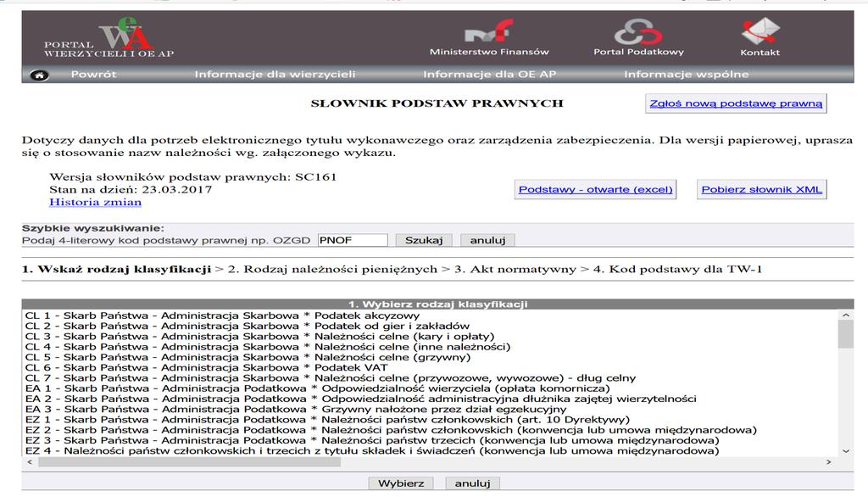Click the Szukaj search button

pos(424,240)
